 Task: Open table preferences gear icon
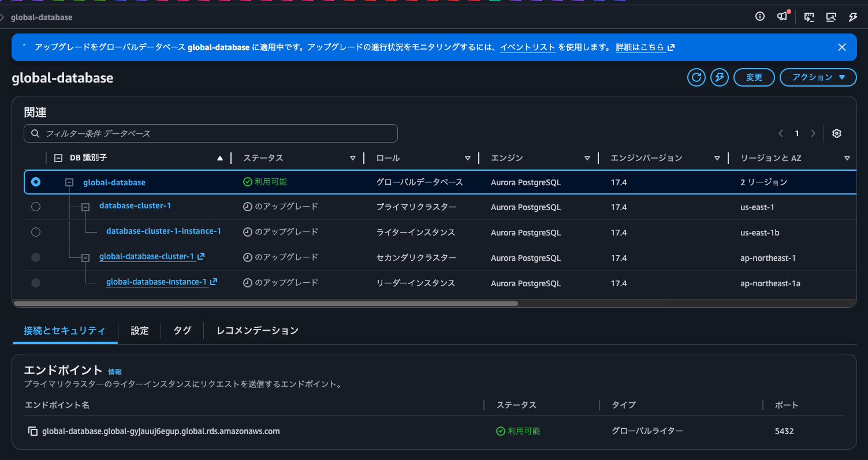coord(836,133)
